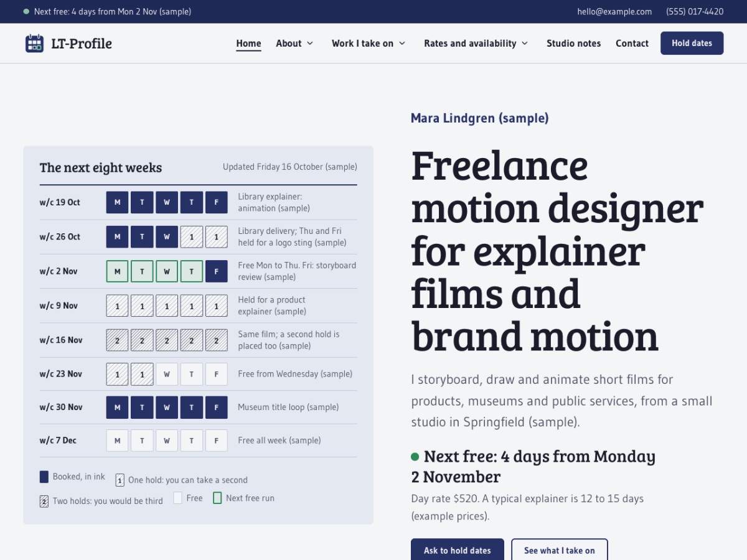Select the Friday cell in the w/c 30 Nov row
Image resolution: width=747 pixels, height=560 pixels.
217,407
